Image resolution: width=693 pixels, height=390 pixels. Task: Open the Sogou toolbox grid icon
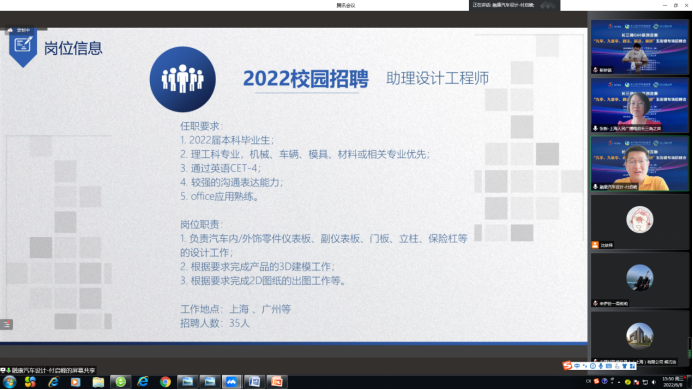[x=632, y=366]
